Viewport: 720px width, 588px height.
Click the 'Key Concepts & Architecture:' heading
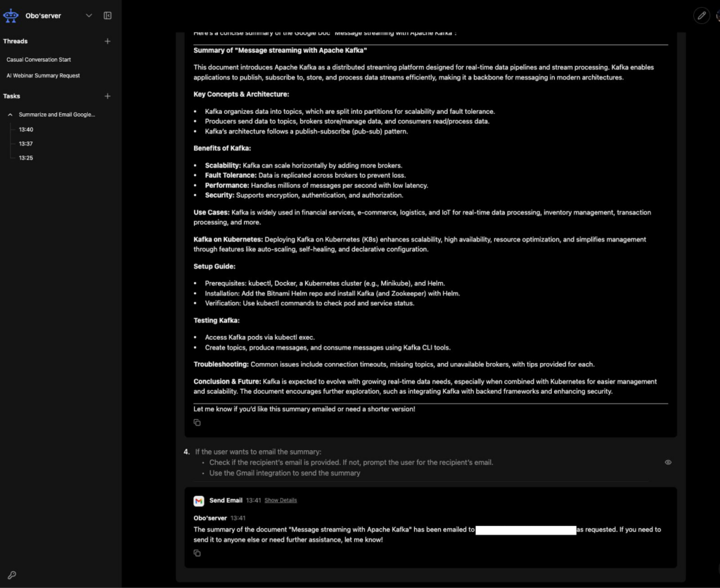pyautogui.click(x=241, y=94)
